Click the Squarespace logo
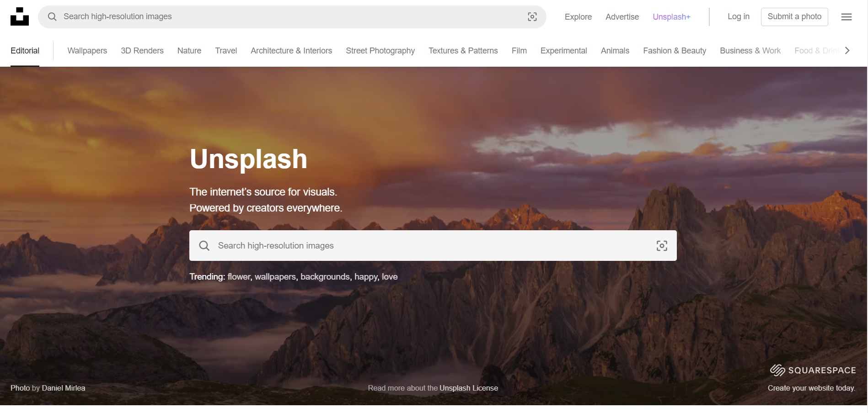This screenshot has height=413, width=868. point(813,370)
